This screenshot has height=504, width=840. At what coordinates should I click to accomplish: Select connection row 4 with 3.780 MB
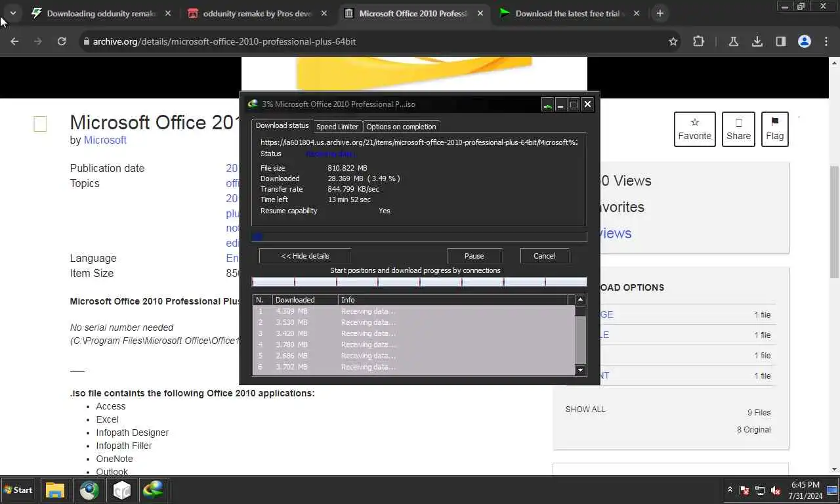414,345
